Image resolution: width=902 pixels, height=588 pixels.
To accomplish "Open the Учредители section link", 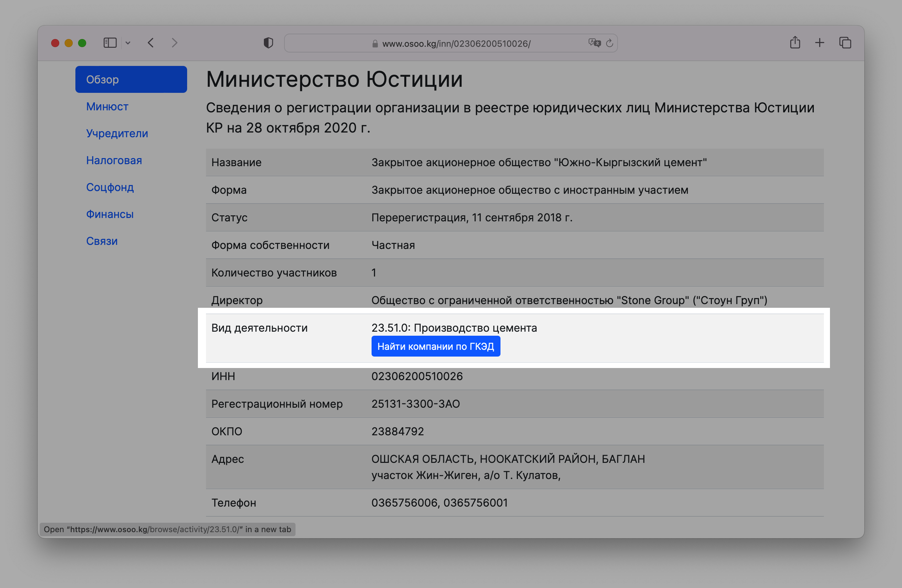I will pos(117,133).
